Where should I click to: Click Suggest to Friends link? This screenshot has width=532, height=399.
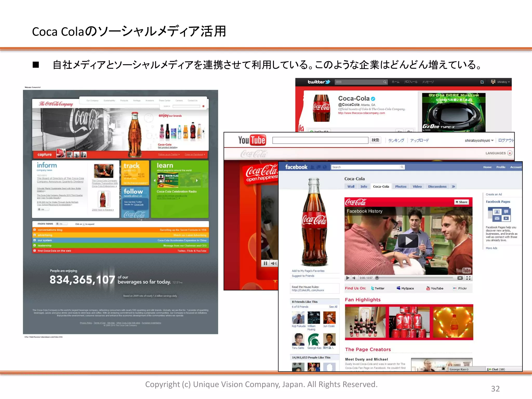click(x=303, y=276)
